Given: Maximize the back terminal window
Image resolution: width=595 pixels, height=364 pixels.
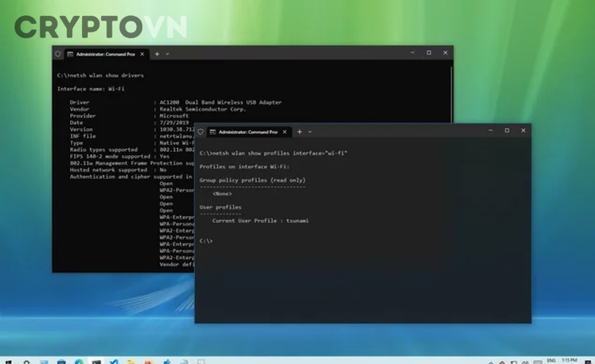Looking at the screenshot, I should [x=429, y=53].
